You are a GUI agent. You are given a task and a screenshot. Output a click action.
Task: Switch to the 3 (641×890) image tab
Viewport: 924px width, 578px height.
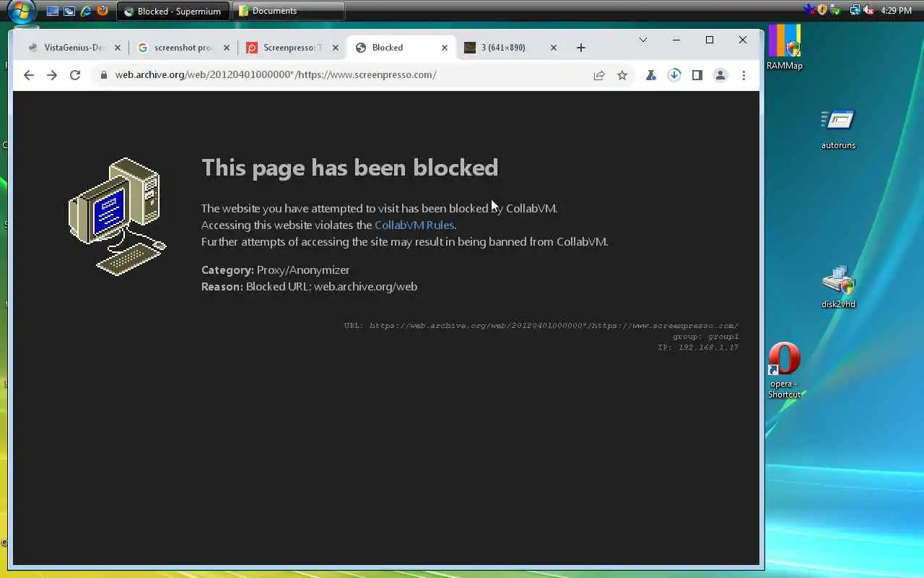coord(510,48)
